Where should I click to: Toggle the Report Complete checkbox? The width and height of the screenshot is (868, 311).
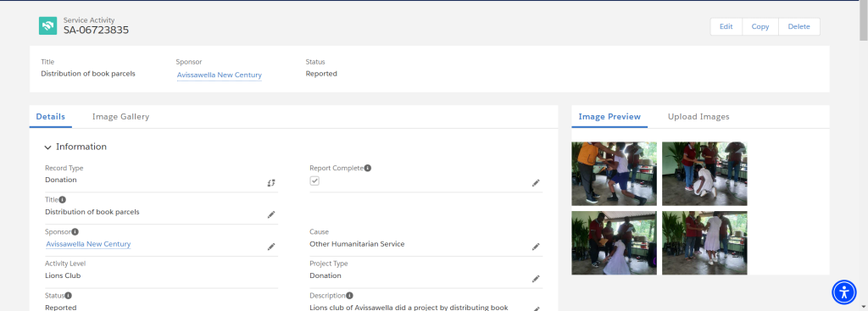(x=314, y=181)
